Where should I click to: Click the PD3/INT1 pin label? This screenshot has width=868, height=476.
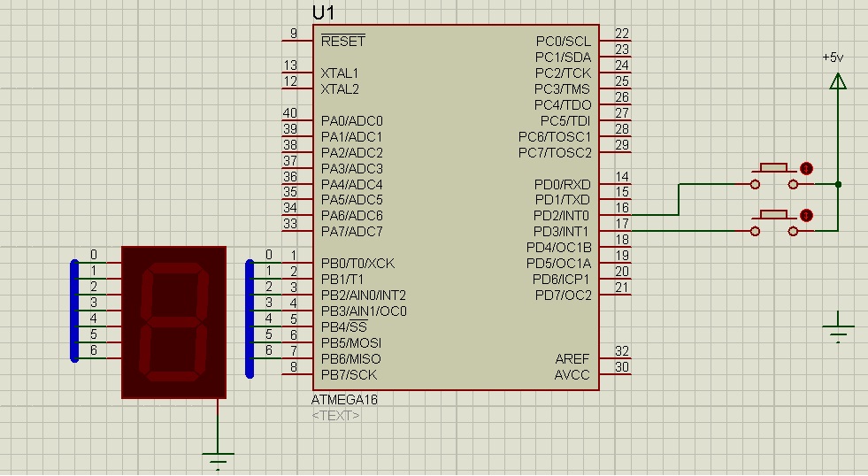coord(561,231)
